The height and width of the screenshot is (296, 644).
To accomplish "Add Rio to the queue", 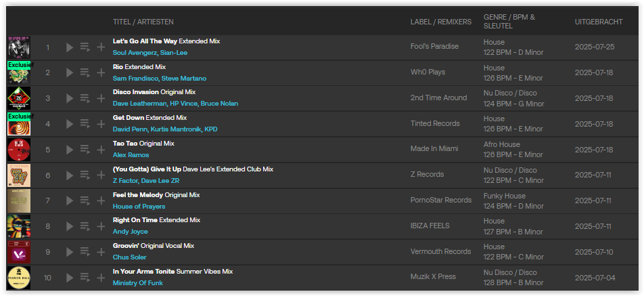I will (x=85, y=72).
